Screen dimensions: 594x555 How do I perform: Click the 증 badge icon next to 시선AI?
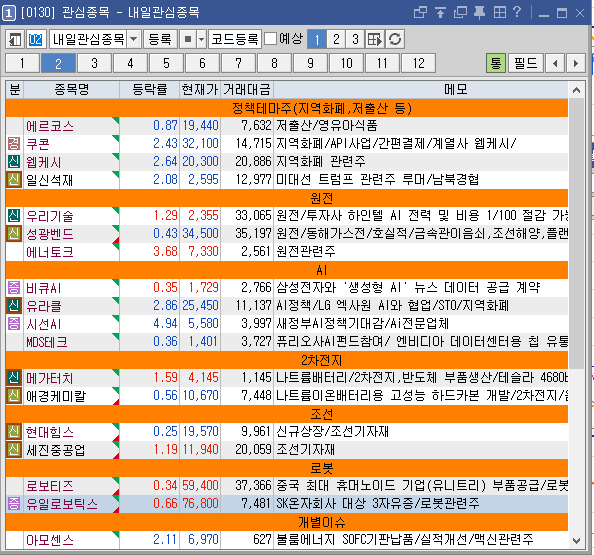pyautogui.click(x=14, y=324)
